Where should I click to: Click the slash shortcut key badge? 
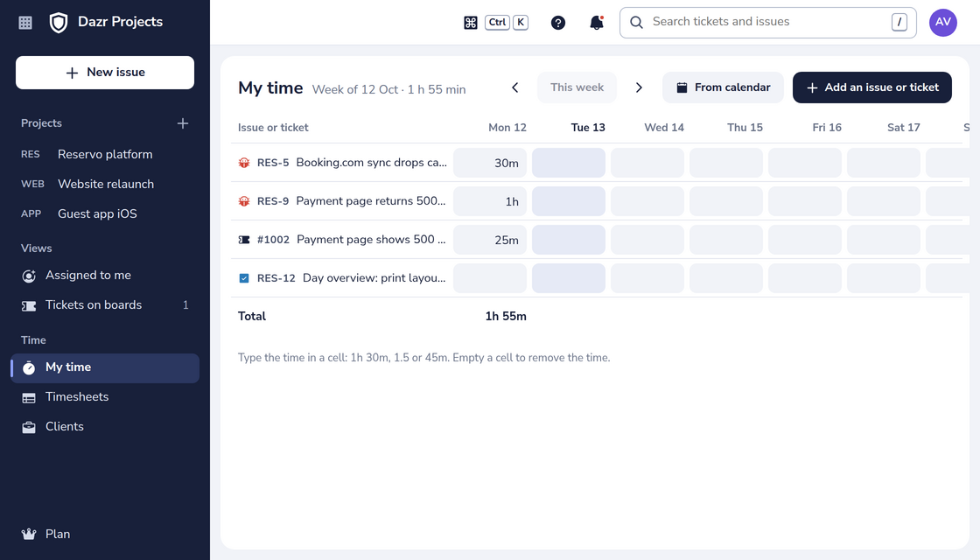[x=899, y=22]
